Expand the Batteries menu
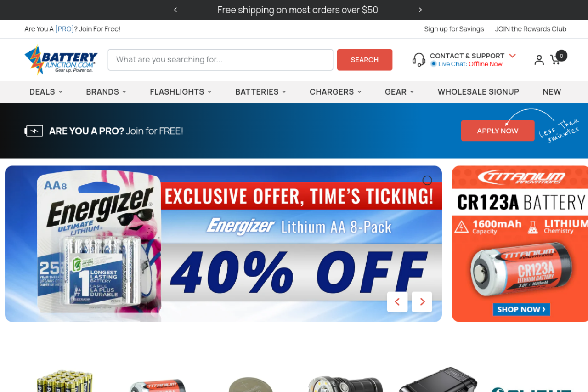Viewport: 588px width, 392px height. [x=260, y=92]
